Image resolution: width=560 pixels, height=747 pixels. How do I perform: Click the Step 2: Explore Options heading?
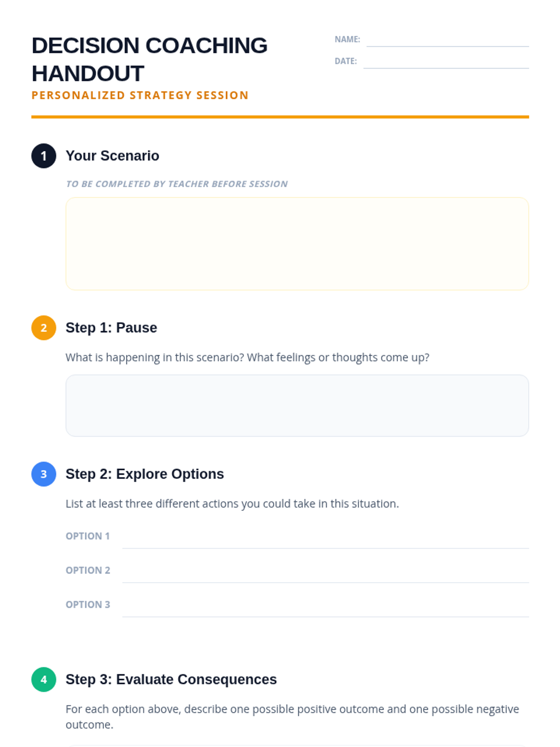coord(145,474)
